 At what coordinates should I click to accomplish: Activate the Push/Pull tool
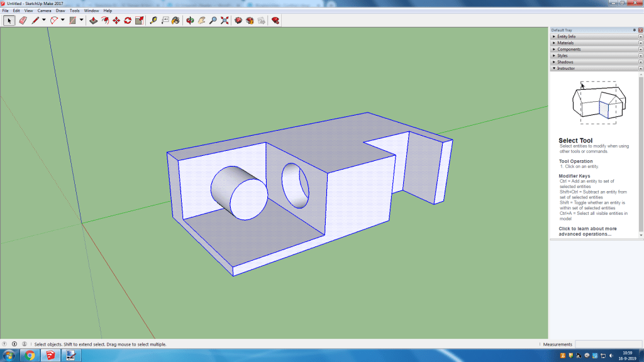tap(93, 21)
